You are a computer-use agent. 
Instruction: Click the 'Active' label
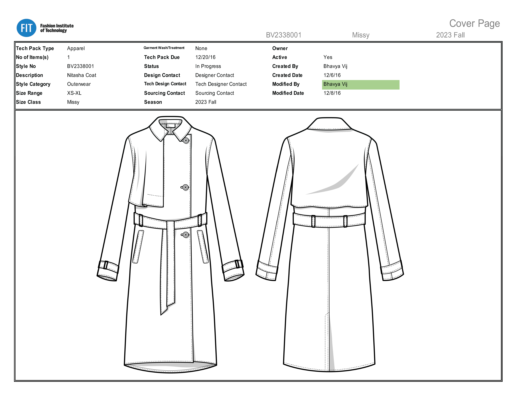279,57
